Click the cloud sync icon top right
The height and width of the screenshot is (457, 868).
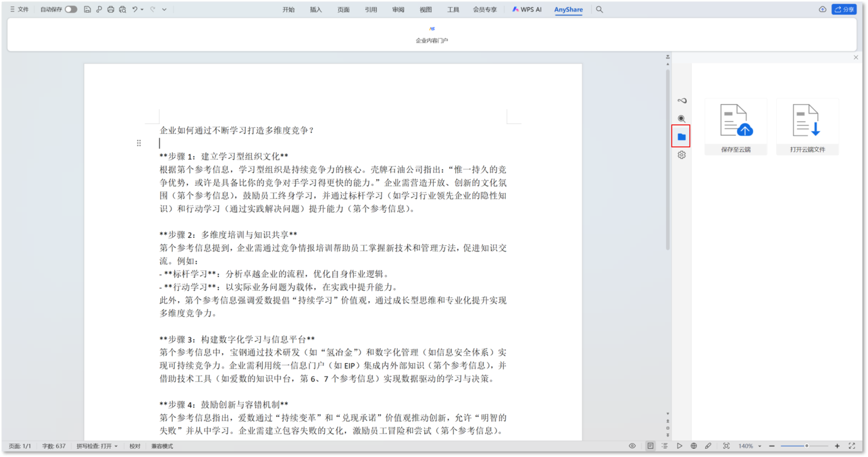pyautogui.click(x=822, y=9)
